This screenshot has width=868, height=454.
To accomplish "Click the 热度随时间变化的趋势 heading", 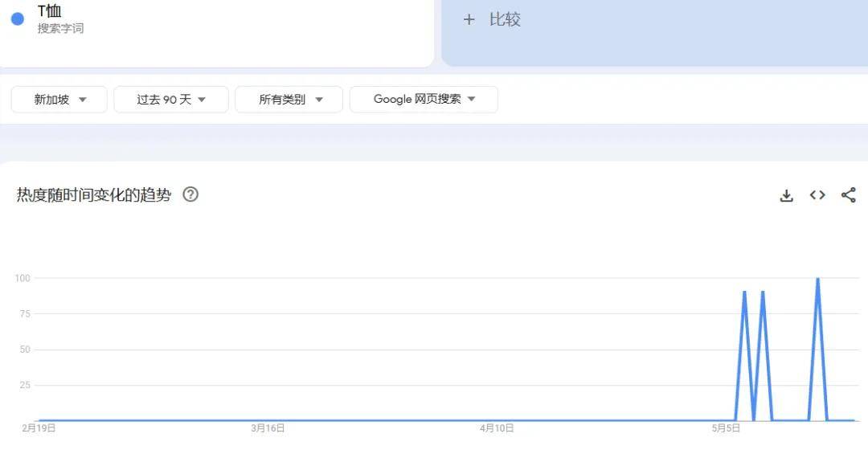I will (x=94, y=195).
